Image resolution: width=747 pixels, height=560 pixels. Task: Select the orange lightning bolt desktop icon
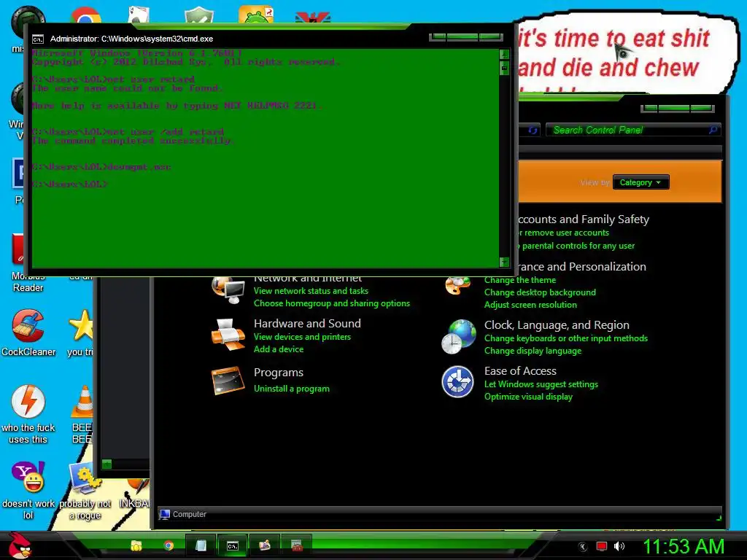(28, 402)
